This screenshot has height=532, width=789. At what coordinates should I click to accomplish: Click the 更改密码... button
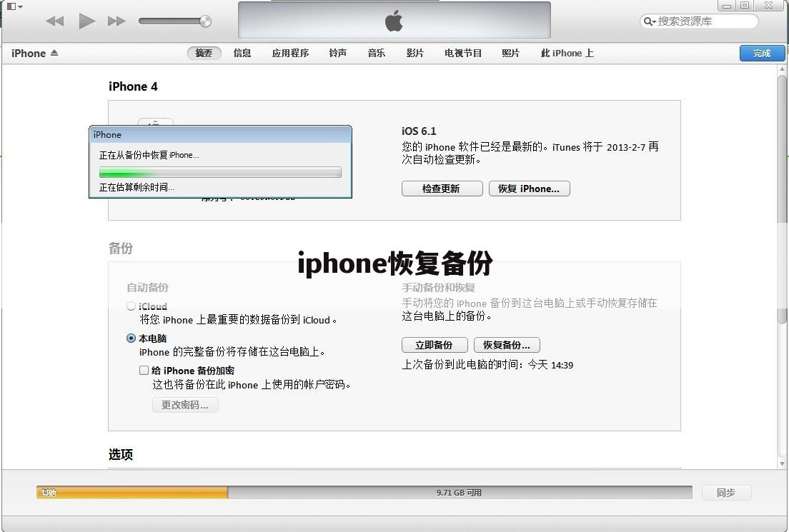pyautogui.click(x=185, y=406)
